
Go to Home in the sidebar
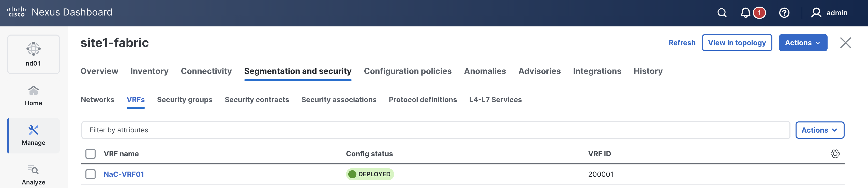(x=33, y=95)
